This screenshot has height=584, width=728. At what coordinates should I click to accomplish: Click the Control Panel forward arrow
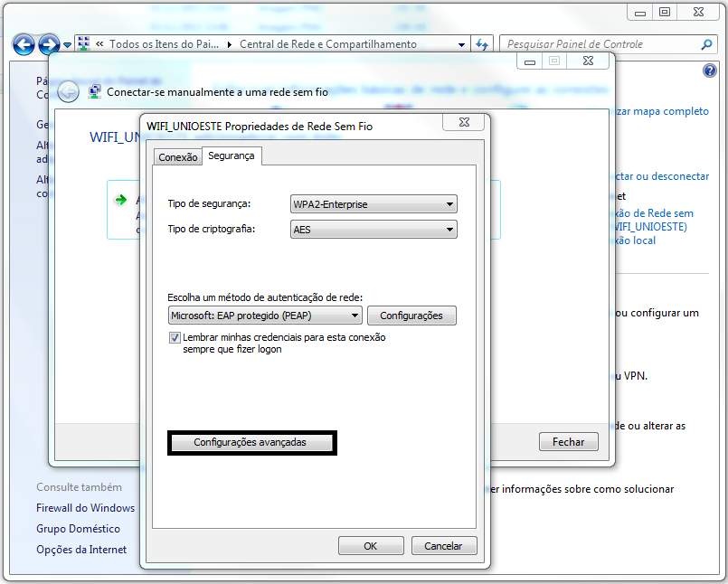49,44
